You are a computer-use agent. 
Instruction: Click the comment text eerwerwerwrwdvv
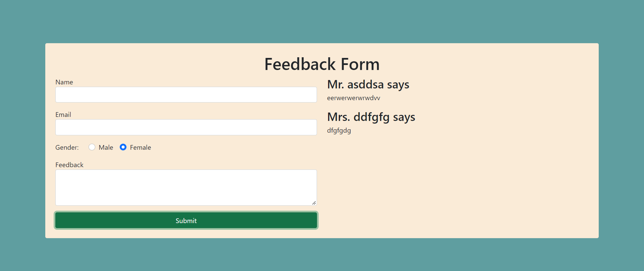pyautogui.click(x=354, y=98)
